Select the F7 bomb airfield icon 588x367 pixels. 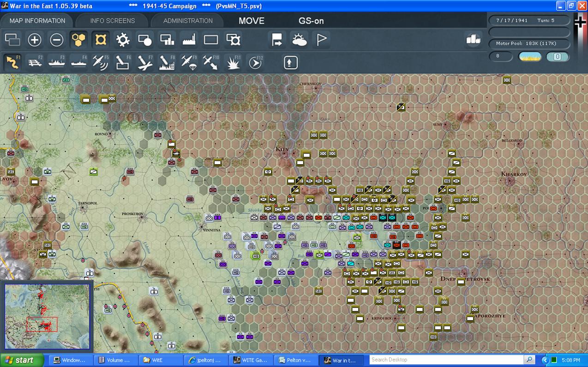coord(145,62)
